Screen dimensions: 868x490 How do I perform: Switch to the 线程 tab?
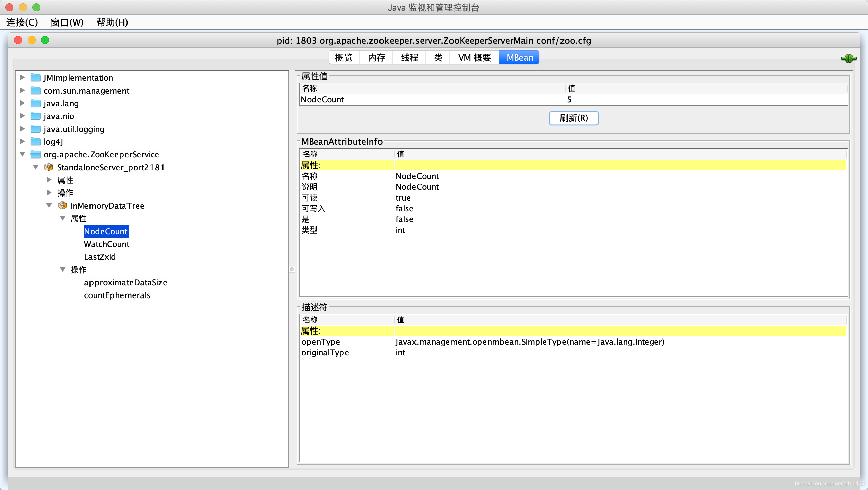[x=409, y=58]
